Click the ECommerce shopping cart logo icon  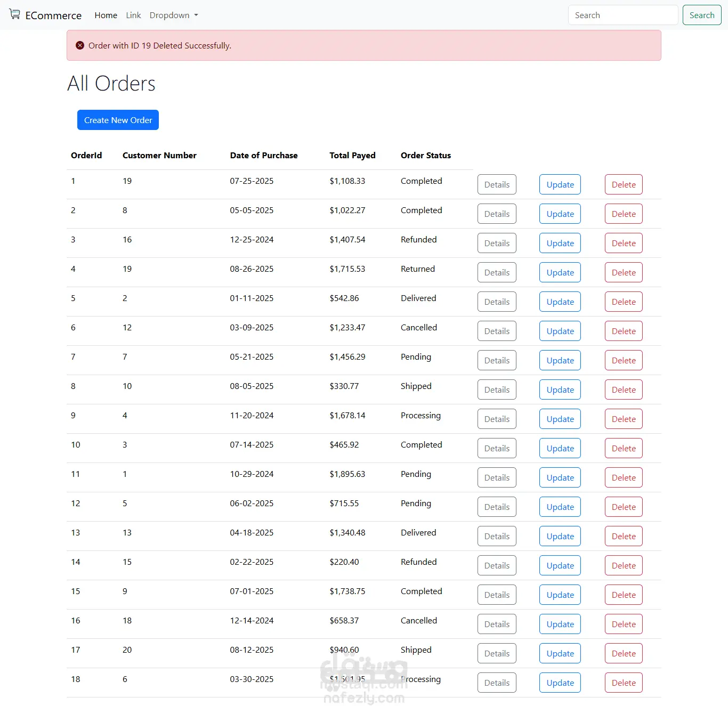(14, 14)
